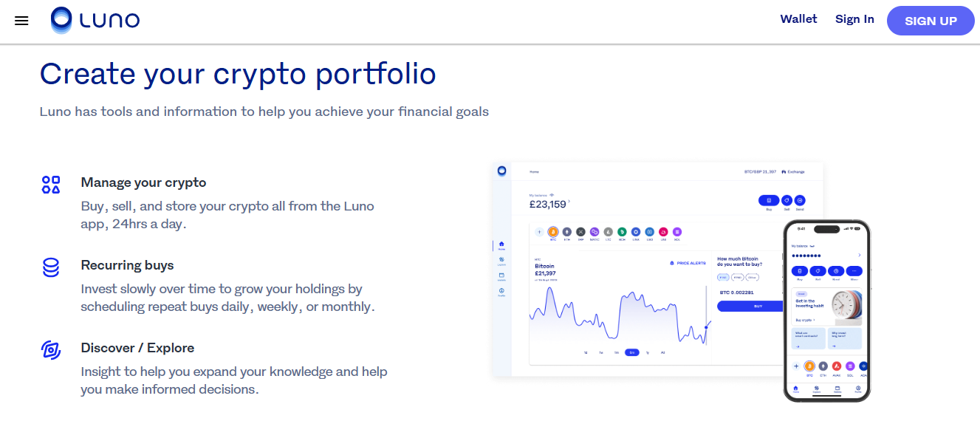This screenshot has height=438, width=980.
Task: Select the 'Create your crypto portfolio' heading
Action: [238, 74]
